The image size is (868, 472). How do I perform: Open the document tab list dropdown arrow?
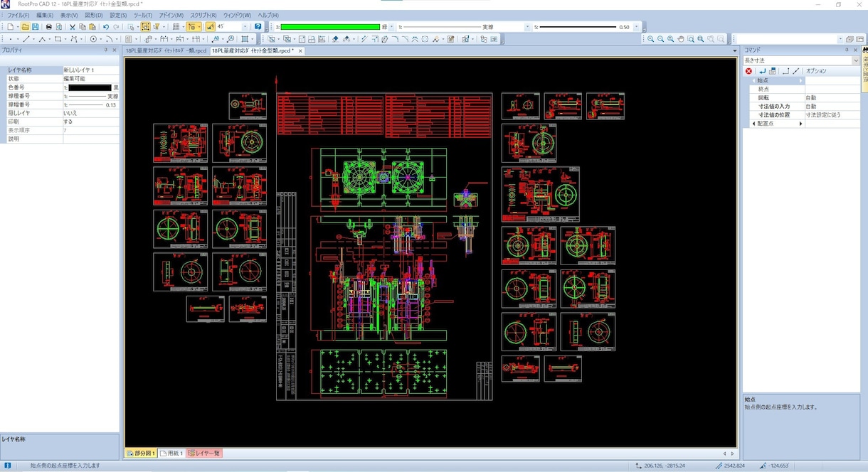tap(735, 51)
